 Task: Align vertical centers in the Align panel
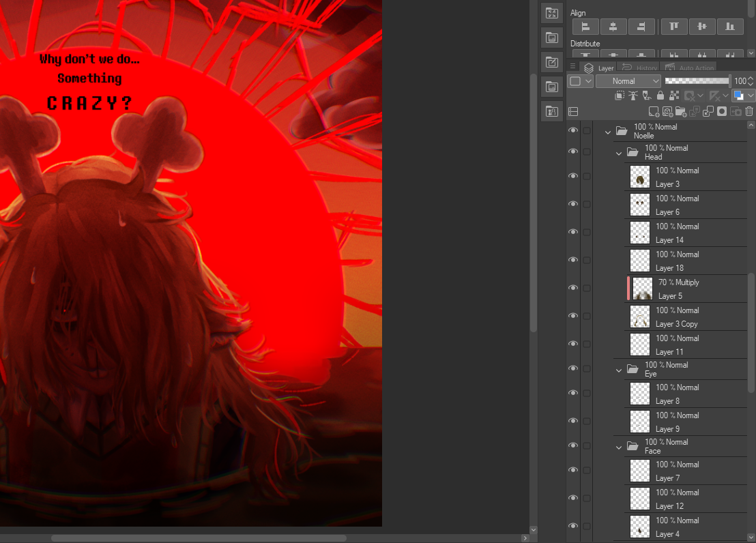[702, 27]
